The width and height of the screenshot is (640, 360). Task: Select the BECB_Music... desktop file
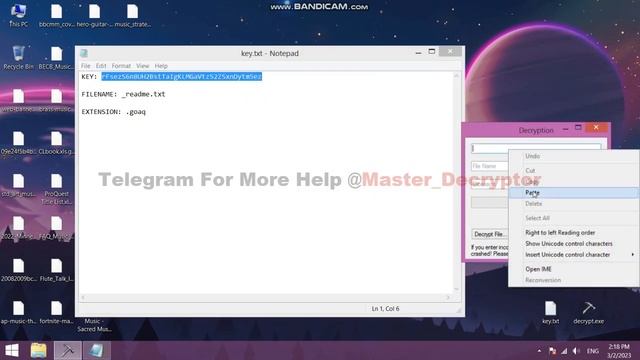57,58
